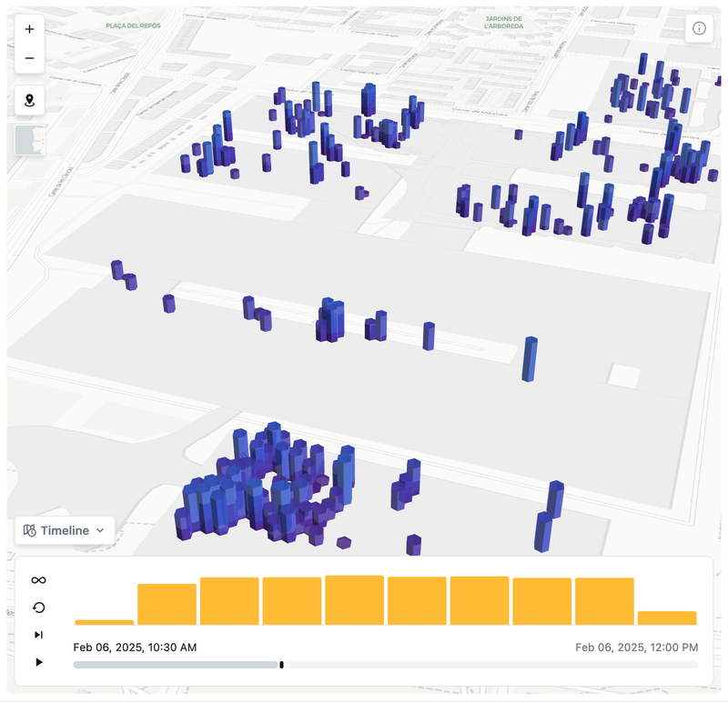Zoom out of the map

click(29, 58)
